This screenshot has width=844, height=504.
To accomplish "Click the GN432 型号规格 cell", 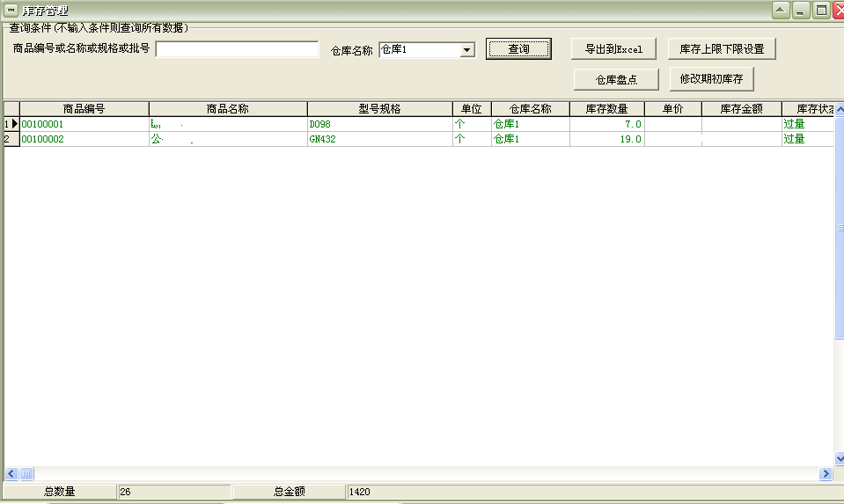I will [x=378, y=139].
